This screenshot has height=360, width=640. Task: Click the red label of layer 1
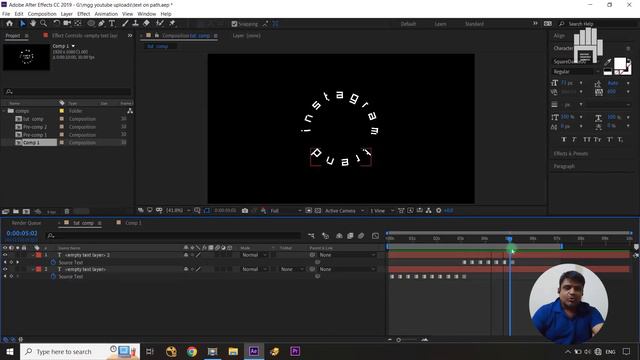click(x=38, y=255)
